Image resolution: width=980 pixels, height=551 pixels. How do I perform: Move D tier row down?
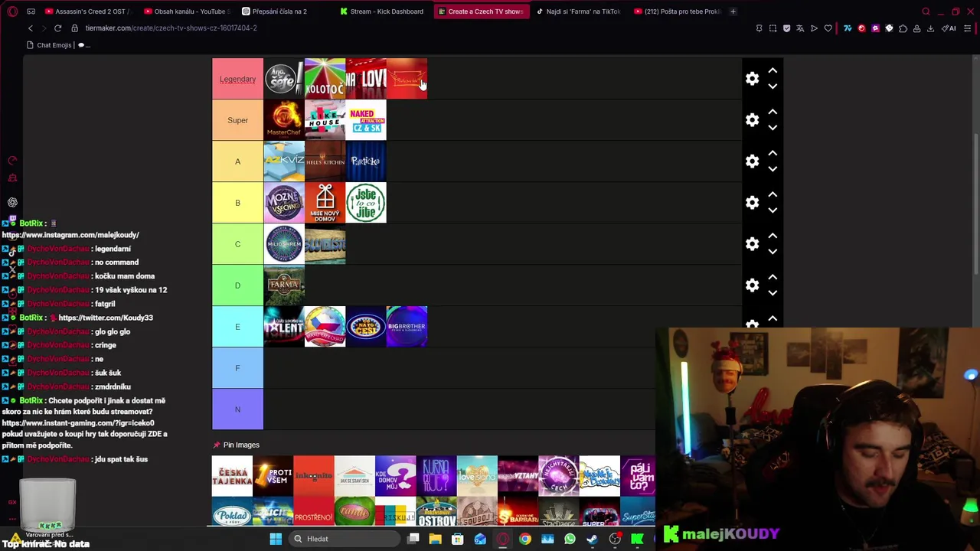tap(773, 293)
